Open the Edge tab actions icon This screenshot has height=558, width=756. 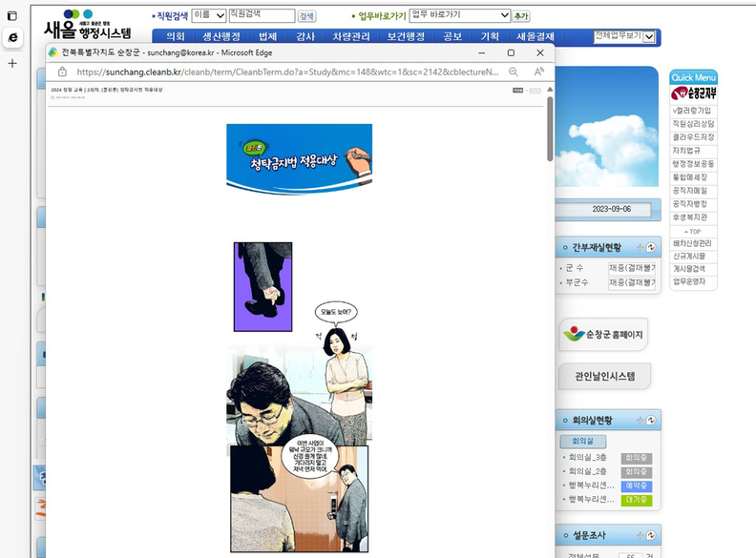click(12, 16)
